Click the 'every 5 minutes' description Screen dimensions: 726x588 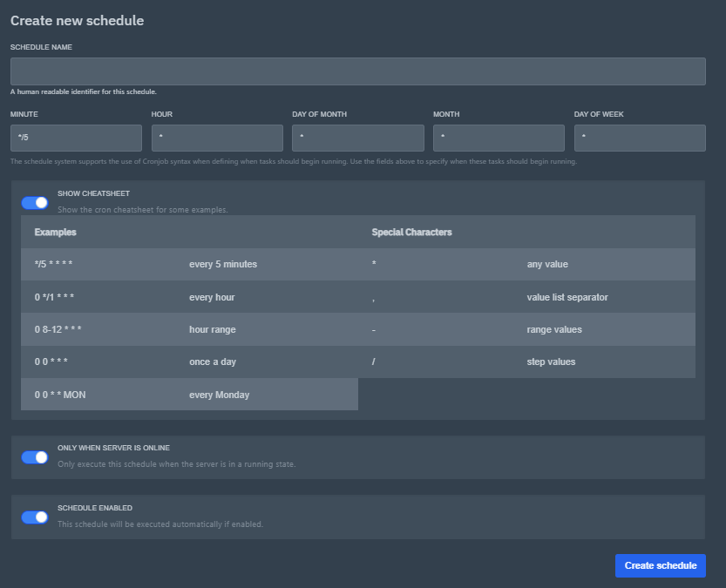click(x=223, y=264)
